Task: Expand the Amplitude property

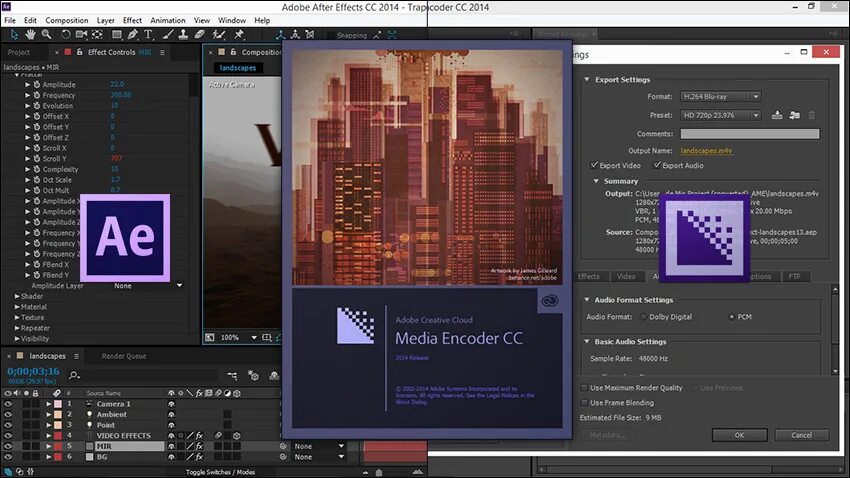Action: (28, 85)
